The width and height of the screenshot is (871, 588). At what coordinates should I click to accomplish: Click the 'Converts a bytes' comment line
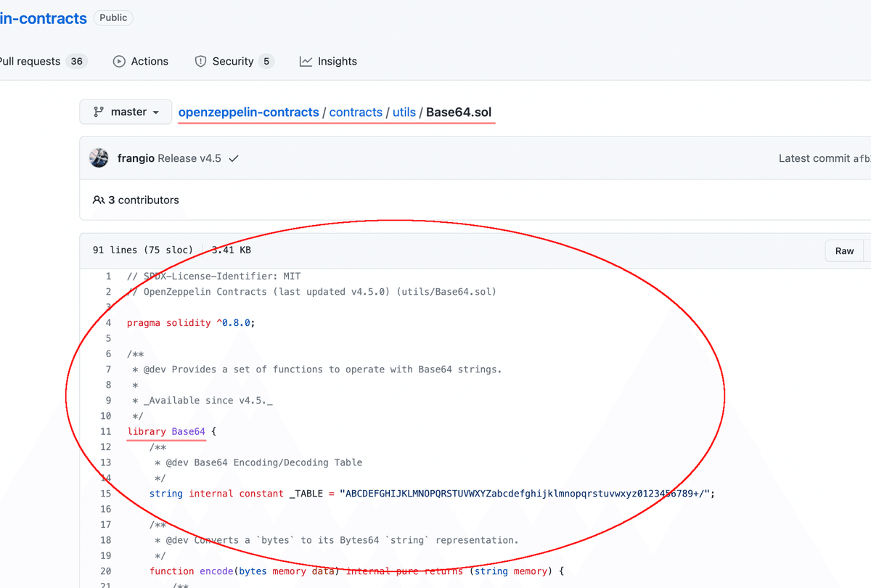(337, 540)
